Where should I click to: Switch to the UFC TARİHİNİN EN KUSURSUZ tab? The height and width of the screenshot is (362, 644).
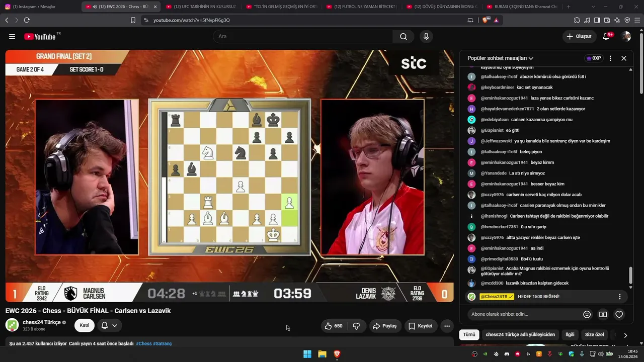pos(201,7)
